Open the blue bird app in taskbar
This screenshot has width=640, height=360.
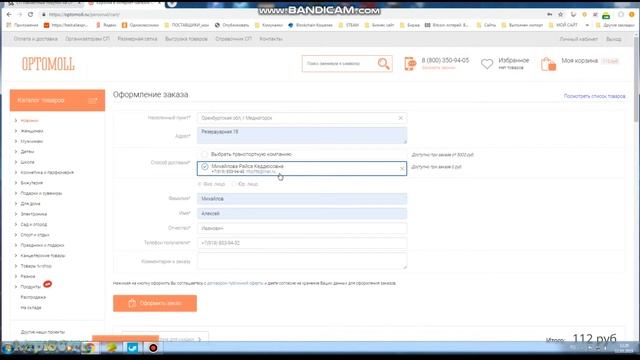132,348
